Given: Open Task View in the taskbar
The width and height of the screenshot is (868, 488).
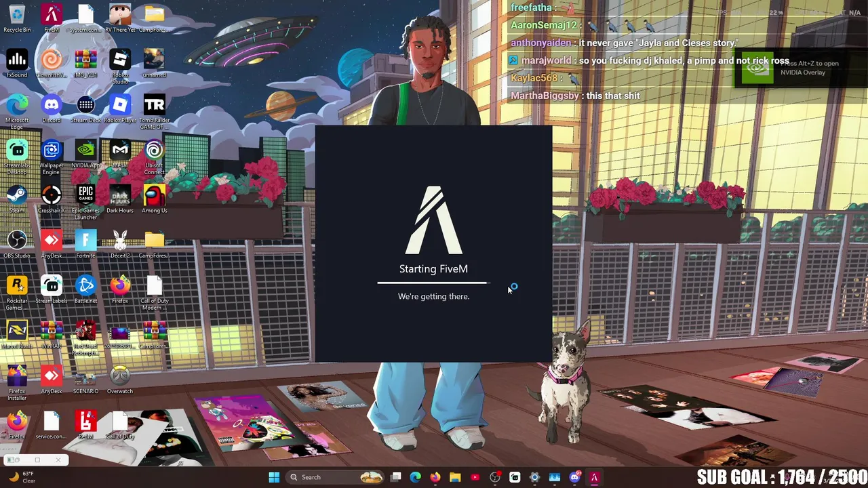Looking at the screenshot, I should point(396,477).
